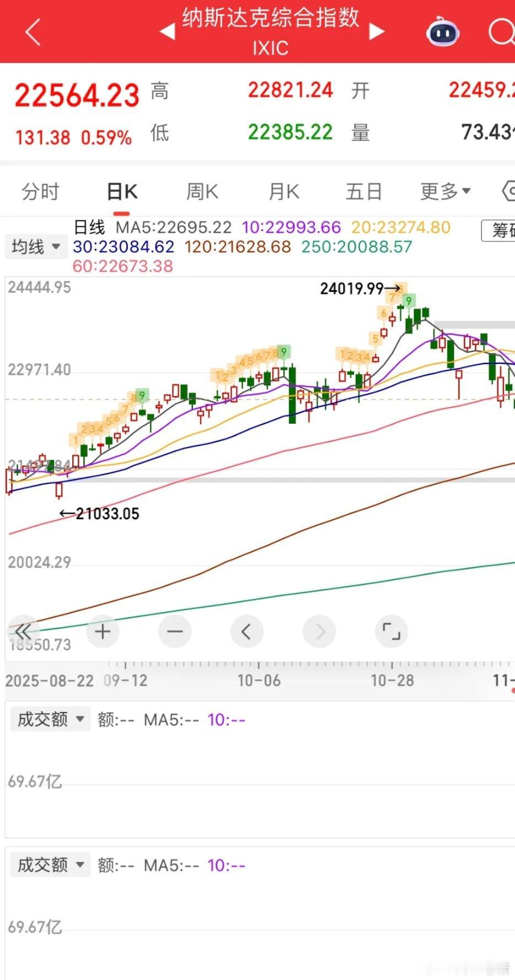Tap the 09-12 date on the time axis
Image resolution: width=515 pixels, height=980 pixels.
[126, 680]
